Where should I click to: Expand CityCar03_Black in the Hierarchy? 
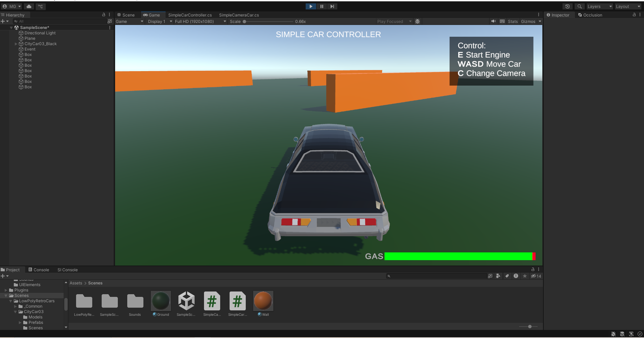(x=16, y=43)
